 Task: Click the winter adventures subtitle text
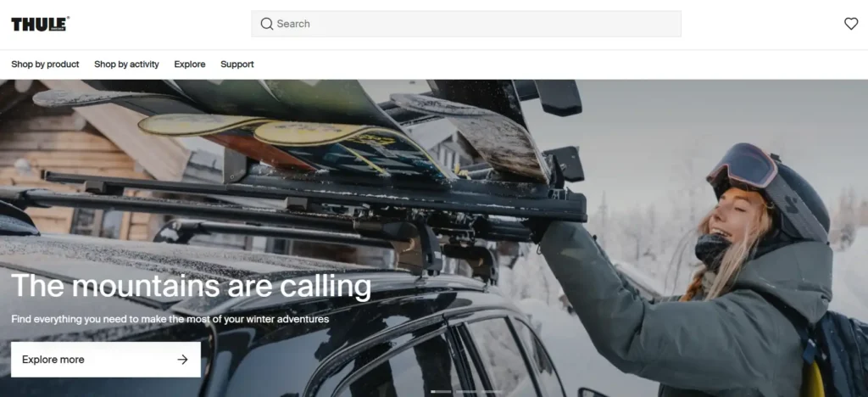pos(170,320)
